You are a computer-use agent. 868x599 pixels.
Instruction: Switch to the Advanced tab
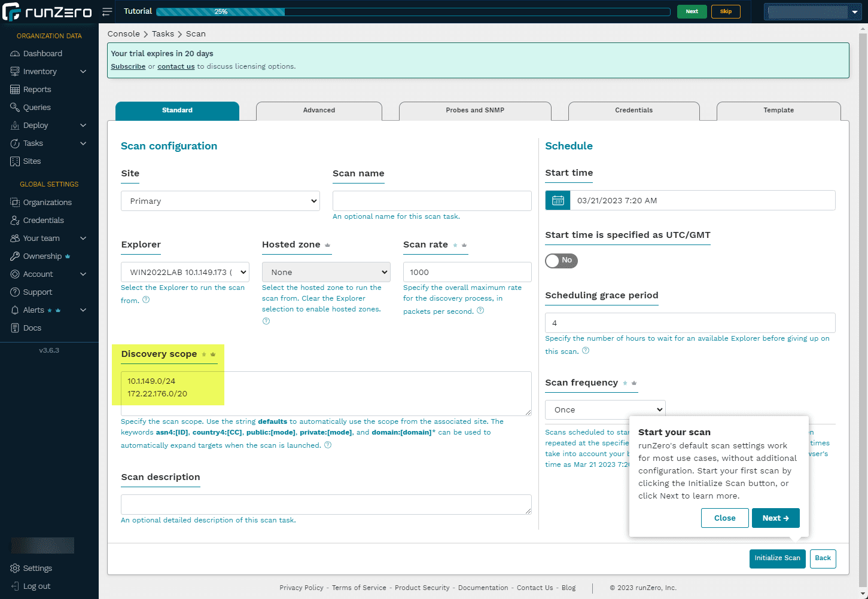coord(319,111)
